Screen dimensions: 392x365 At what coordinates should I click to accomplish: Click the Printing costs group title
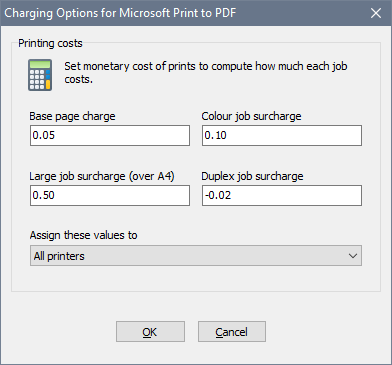(x=50, y=43)
